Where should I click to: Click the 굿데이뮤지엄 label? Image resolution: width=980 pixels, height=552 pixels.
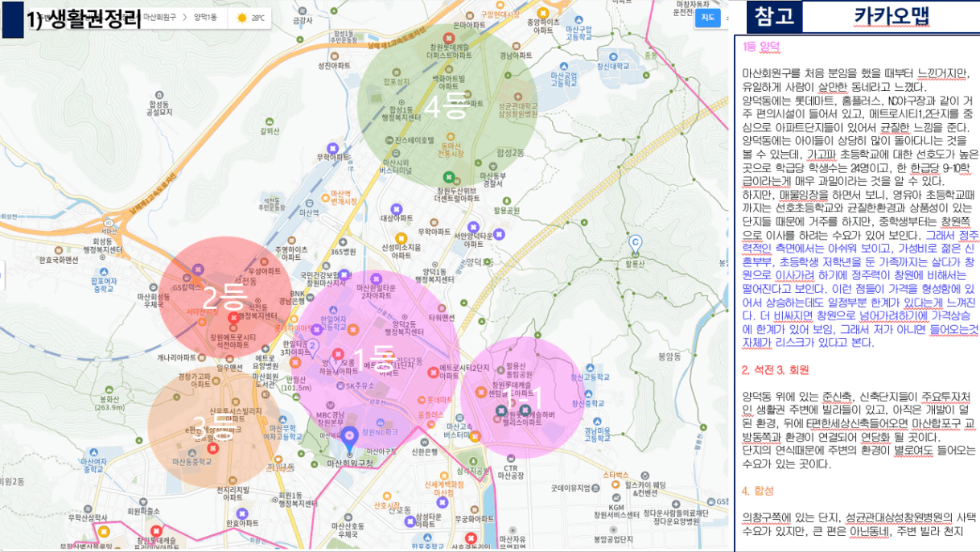pos(570,488)
